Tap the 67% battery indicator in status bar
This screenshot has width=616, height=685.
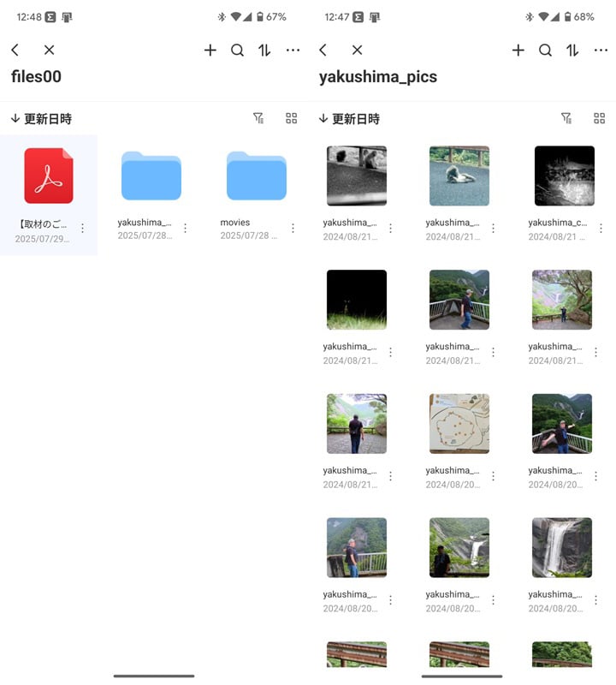(x=271, y=17)
